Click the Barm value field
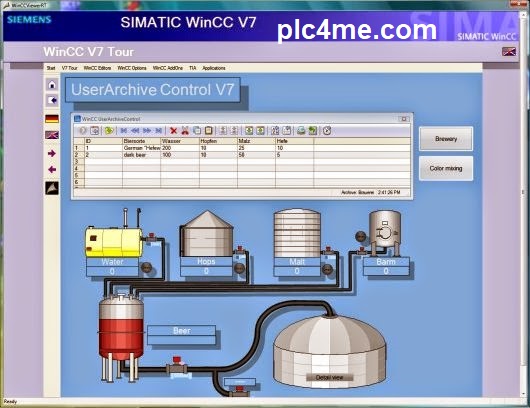530x408 pixels. pyautogui.click(x=386, y=271)
